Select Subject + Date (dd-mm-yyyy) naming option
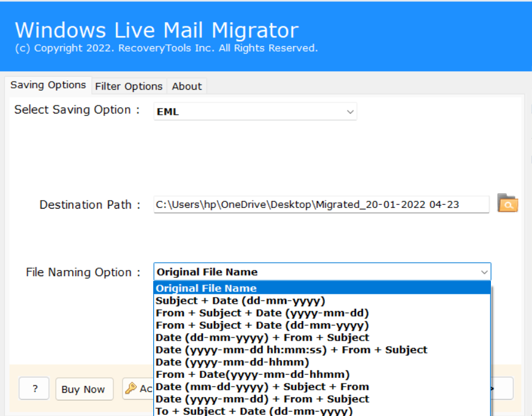Screen dimensions: 532x416 click(322, 301)
